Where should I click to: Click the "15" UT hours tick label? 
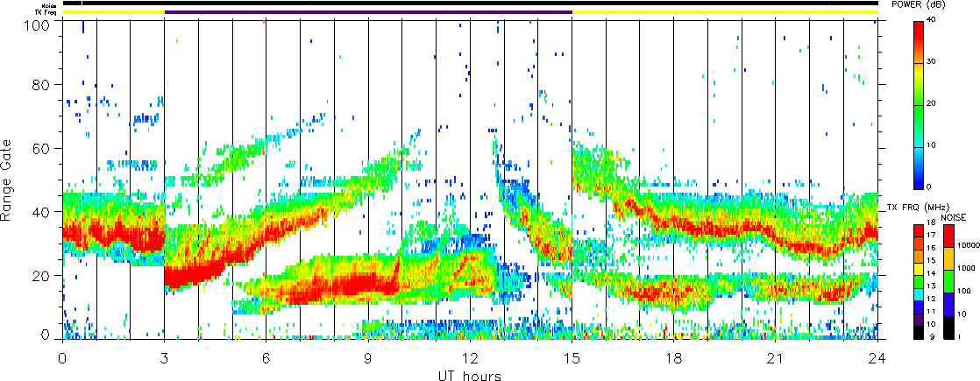(572, 357)
